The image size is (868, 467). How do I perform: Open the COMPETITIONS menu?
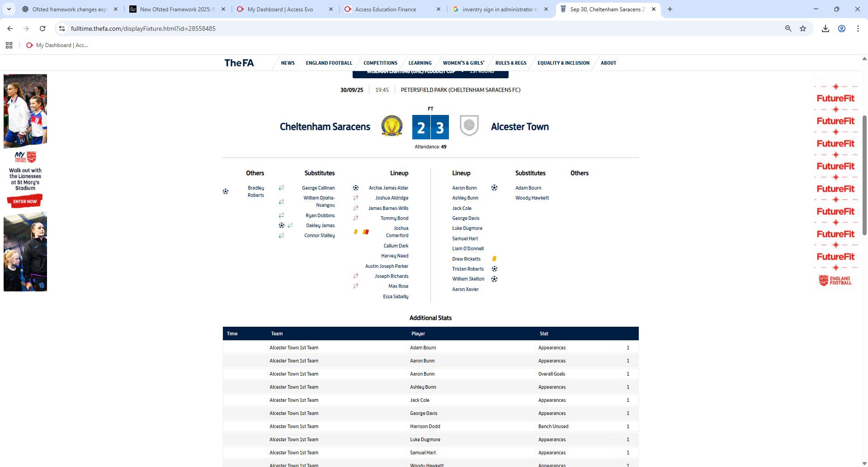381,63
